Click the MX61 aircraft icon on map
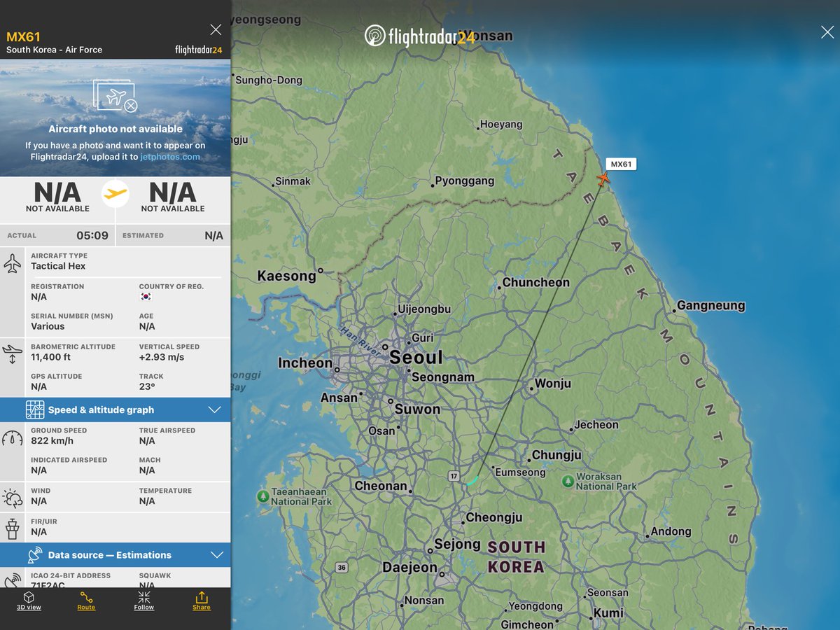 tap(603, 179)
